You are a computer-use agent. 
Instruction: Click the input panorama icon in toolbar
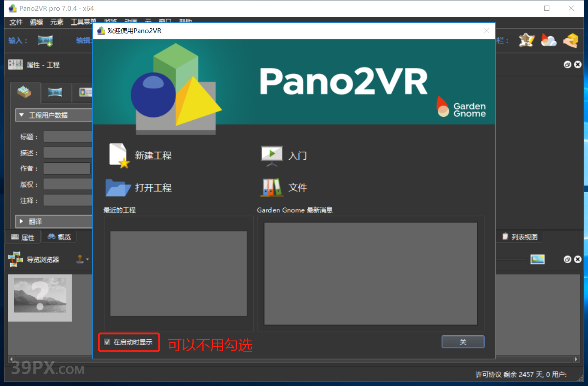click(45, 41)
